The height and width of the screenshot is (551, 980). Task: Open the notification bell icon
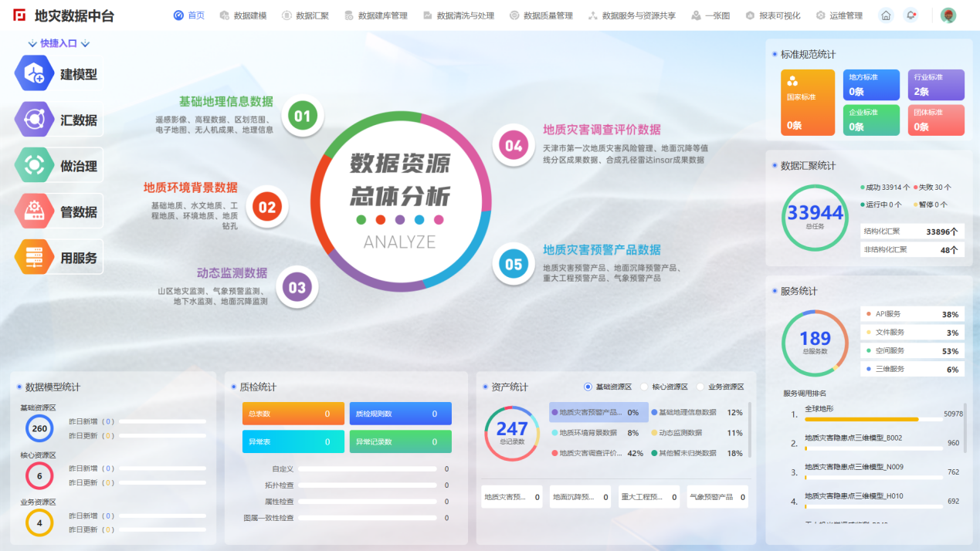tap(911, 15)
